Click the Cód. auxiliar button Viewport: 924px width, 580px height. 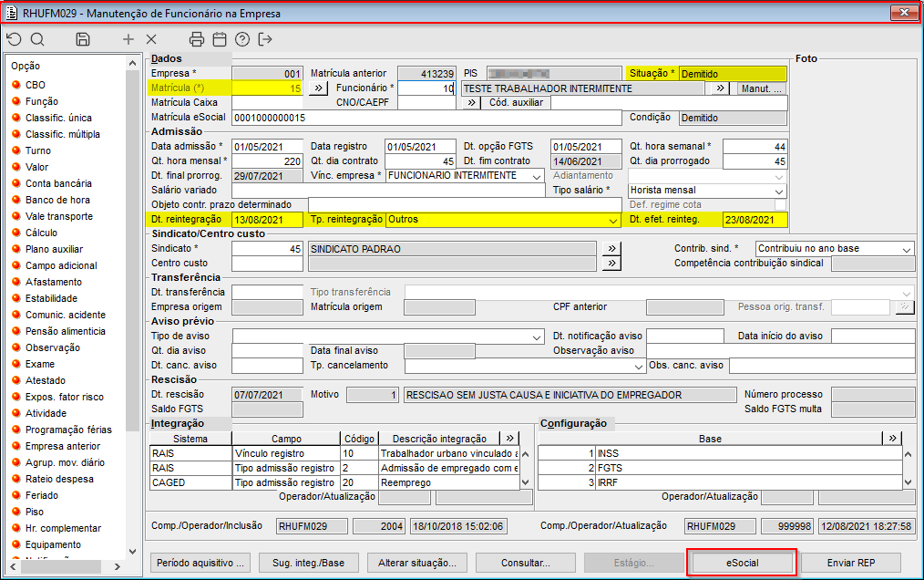click(x=516, y=103)
